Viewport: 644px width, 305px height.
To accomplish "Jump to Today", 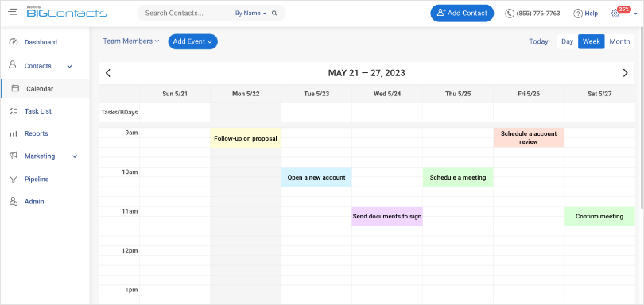I will click(x=538, y=41).
